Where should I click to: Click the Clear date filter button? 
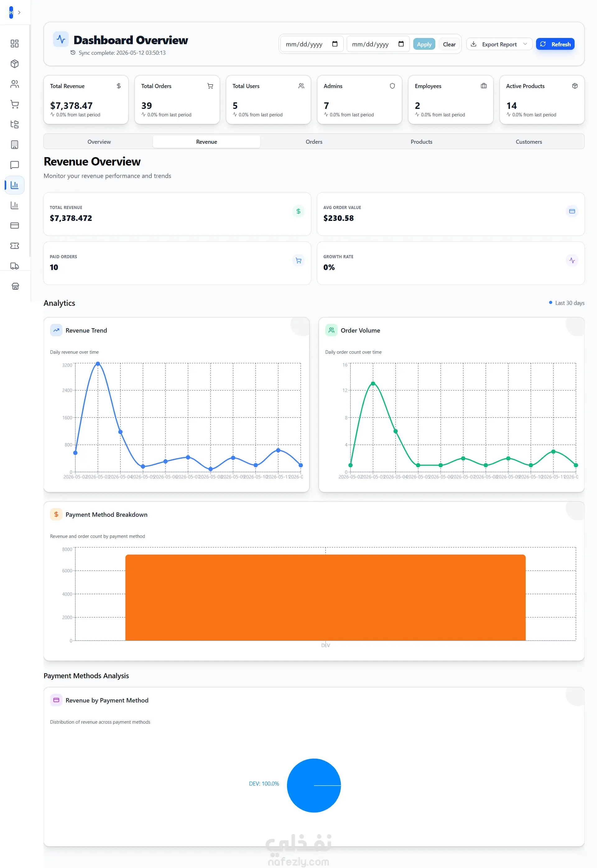tap(449, 44)
